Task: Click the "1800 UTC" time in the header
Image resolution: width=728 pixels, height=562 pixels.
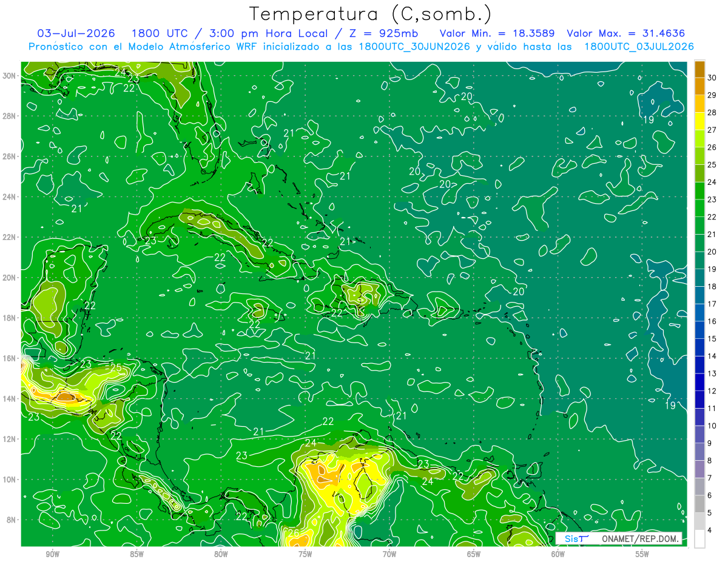Action: pos(158,33)
